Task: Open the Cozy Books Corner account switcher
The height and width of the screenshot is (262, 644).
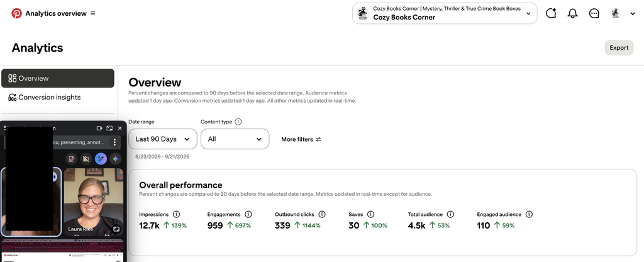Action: [445, 14]
